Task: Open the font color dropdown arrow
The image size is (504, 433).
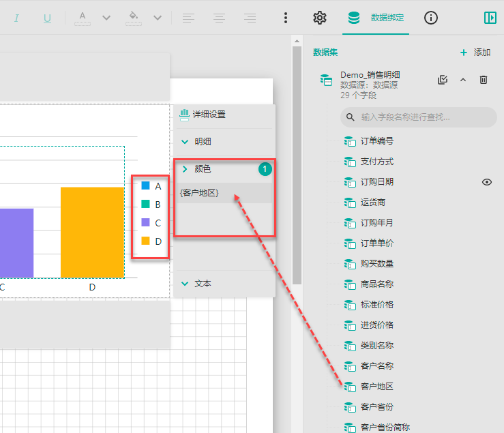Action: (x=106, y=18)
